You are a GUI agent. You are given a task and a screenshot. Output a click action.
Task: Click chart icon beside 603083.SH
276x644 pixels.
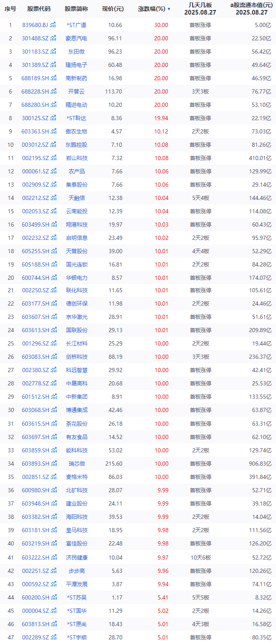click(53, 357)
